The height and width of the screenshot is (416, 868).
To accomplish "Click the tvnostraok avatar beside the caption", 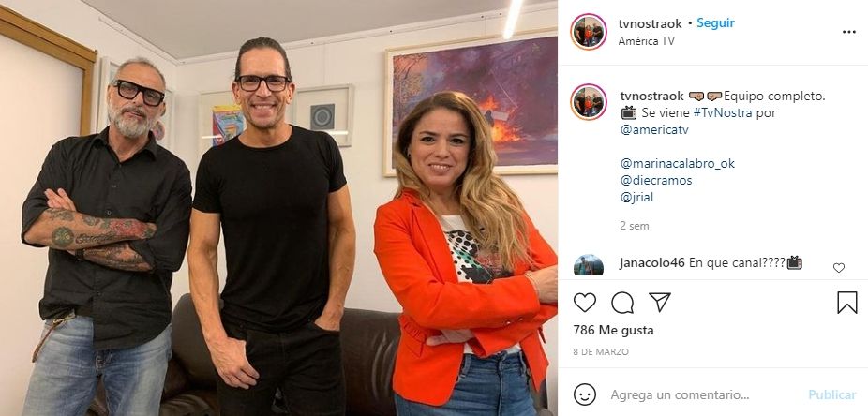I will [x=589, y=102].
